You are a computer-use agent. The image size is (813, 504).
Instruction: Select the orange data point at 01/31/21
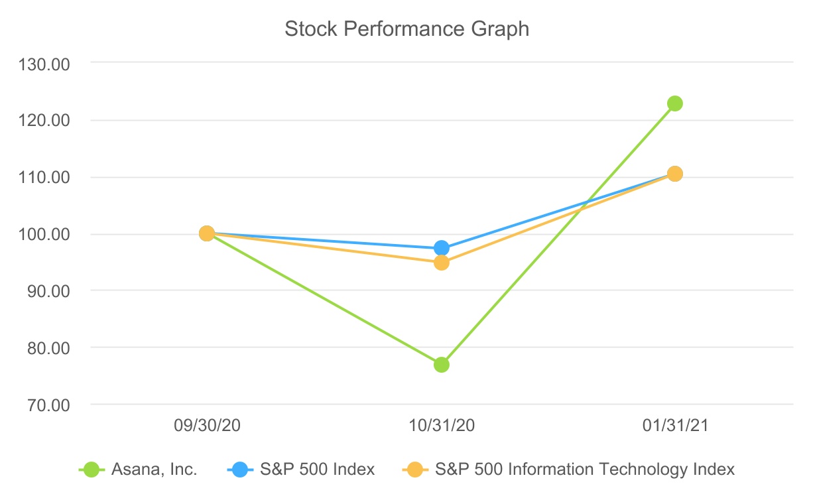(675, 174)
